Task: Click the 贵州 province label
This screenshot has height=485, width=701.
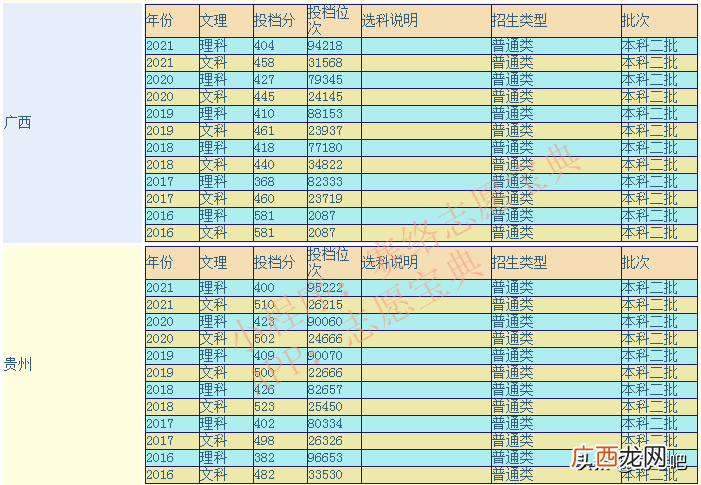Action: pyautogui.click(x=17, y=364)
